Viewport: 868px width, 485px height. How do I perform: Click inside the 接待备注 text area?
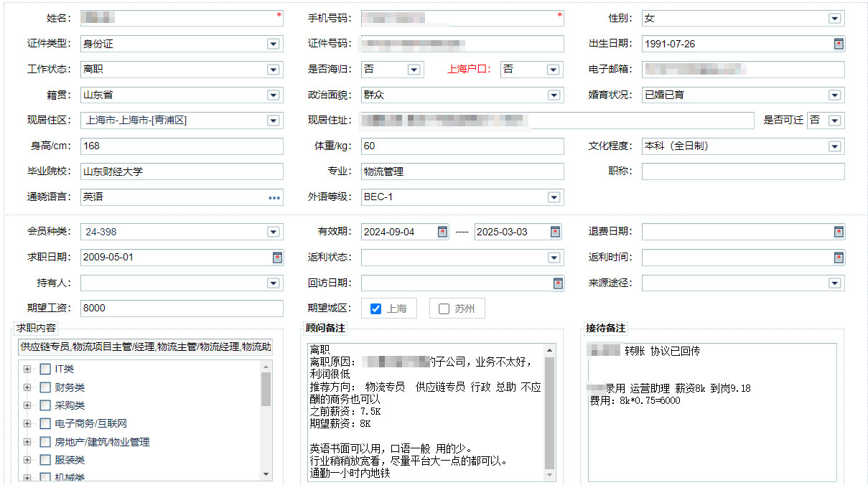click(712, 412)
